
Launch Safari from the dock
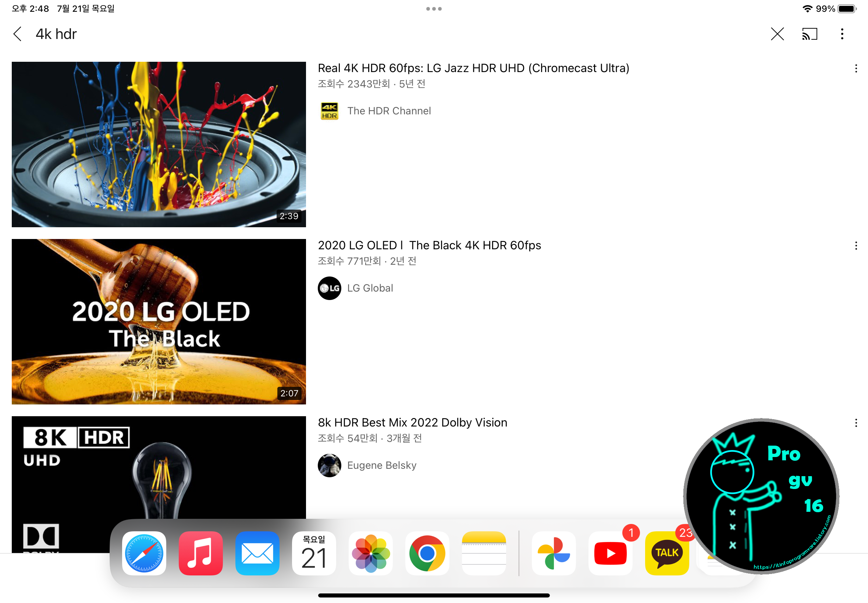[144, 553]
